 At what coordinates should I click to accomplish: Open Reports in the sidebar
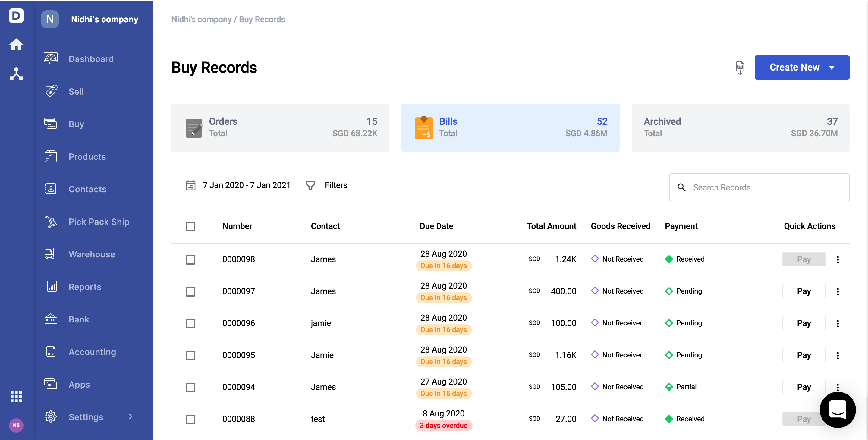click(x=85, y=287)
